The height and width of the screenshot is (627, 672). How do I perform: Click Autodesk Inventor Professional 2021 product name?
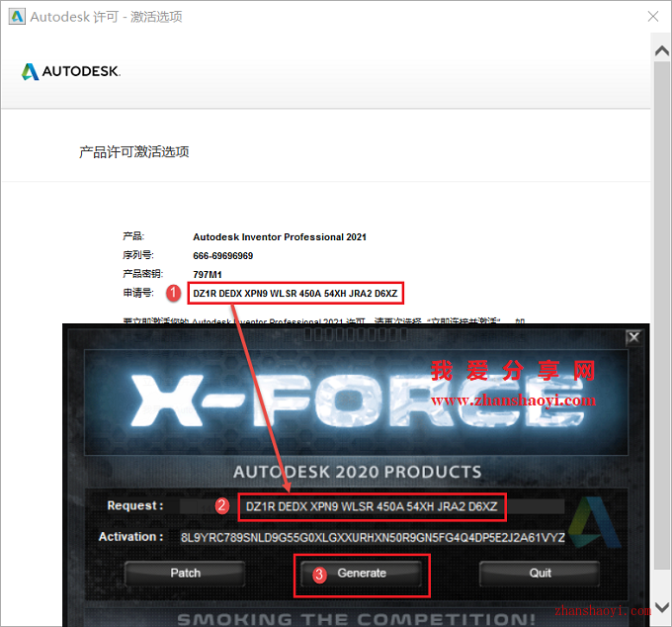click(280, 237)
